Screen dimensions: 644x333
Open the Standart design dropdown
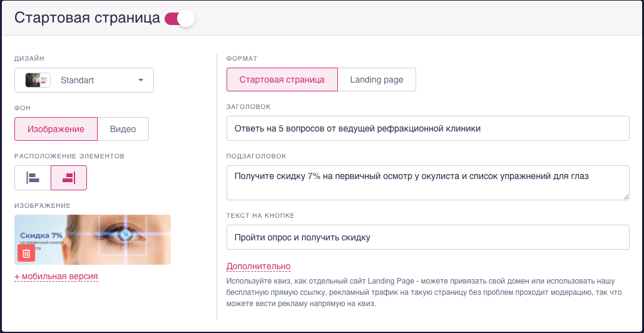[84, 80]
